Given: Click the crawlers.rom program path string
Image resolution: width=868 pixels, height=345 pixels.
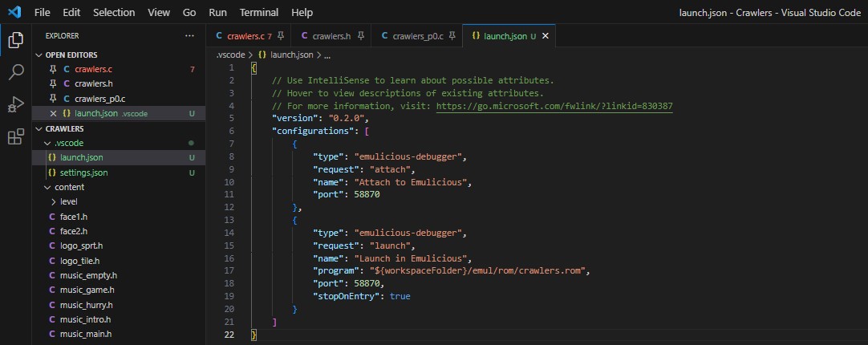Looking at the screenshot, I should coord(477,271).
